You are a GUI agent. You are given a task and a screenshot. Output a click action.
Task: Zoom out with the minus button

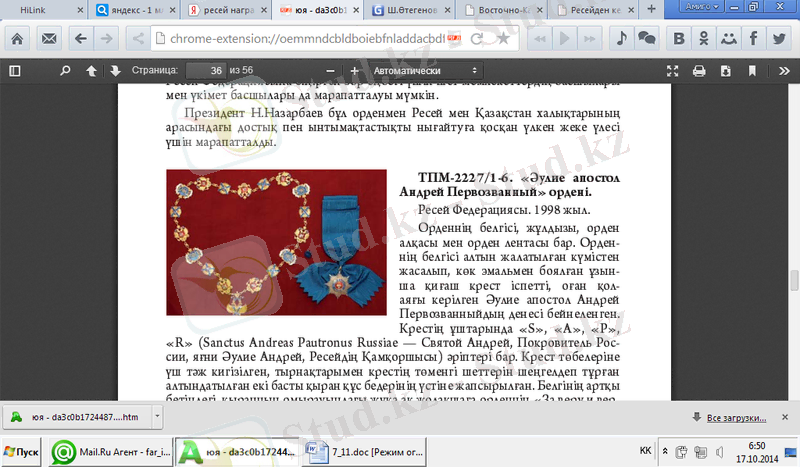click(x=330, y=71)
